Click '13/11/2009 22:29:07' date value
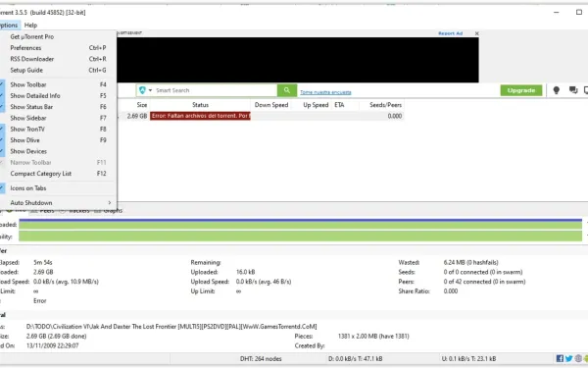This screenshot has width=588, height=368. (53, 345)
